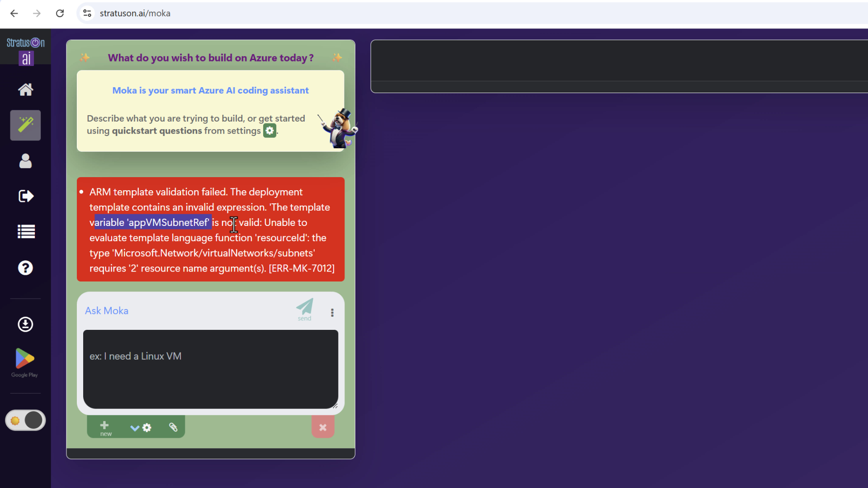Attach a file using paperclip icon
868x488 pixels.
click(173, 427)
